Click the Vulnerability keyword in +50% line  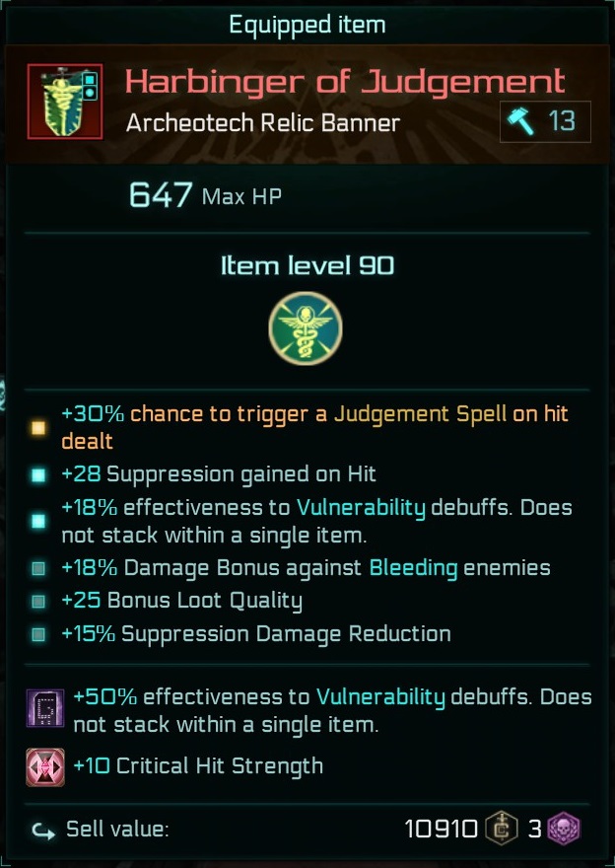(x=380, y=697)
